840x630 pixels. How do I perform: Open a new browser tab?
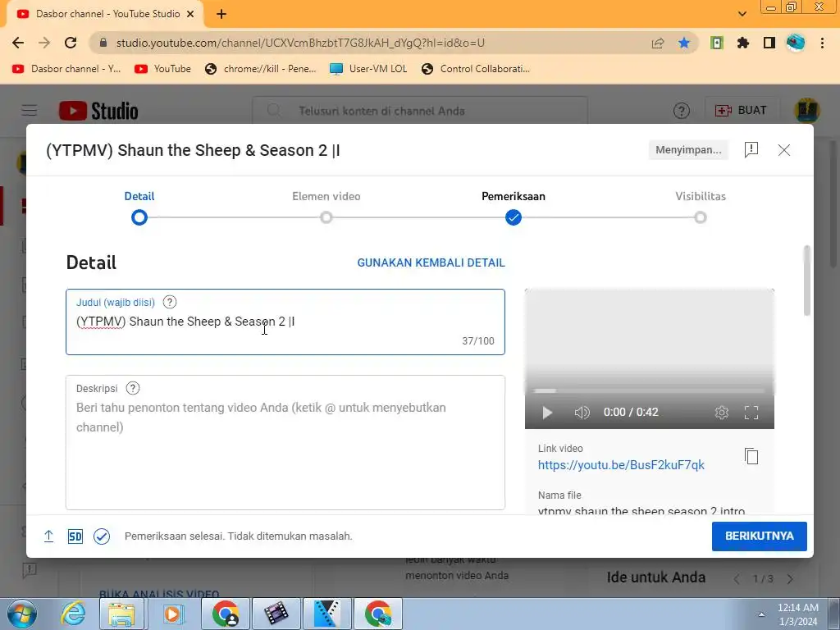pyautogui.click(x=221, y=14)
